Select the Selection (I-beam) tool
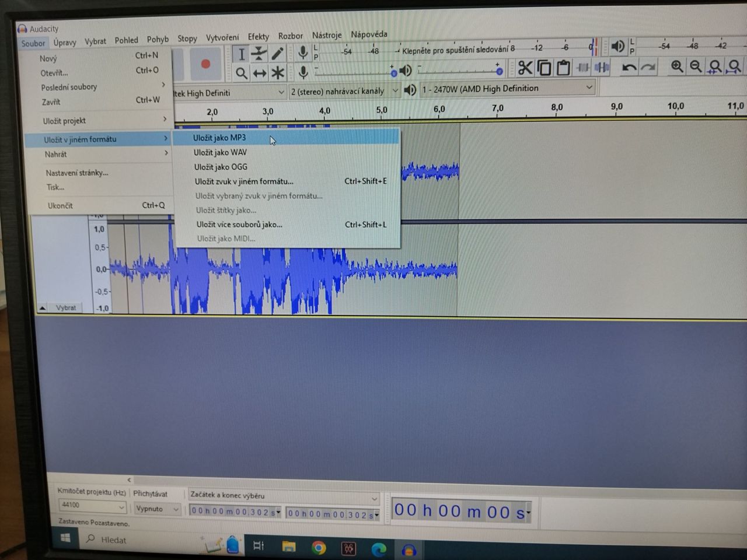Viewport: 747px width, 560px height. (x=241, y=54)
